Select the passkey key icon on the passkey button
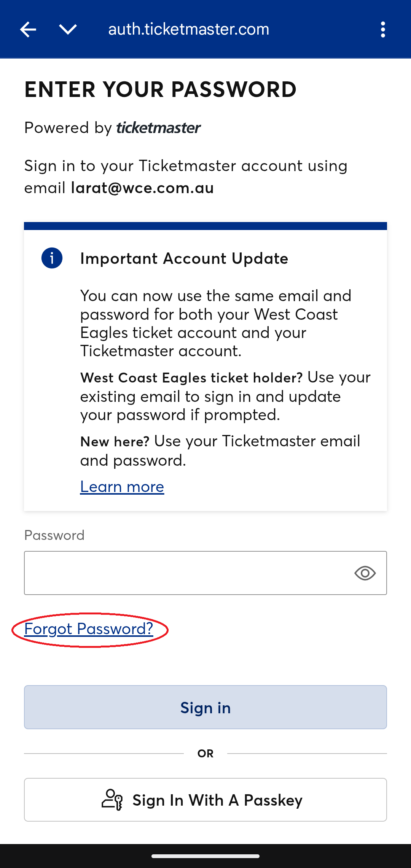Image resolution: width=411 pixels, height=868 pixels. [112, 800]
